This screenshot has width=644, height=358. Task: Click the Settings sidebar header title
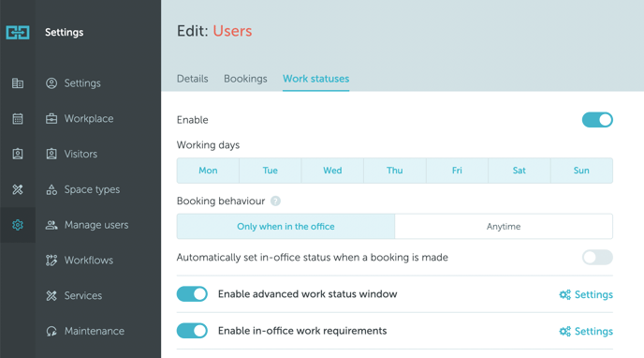click(64, 32)
